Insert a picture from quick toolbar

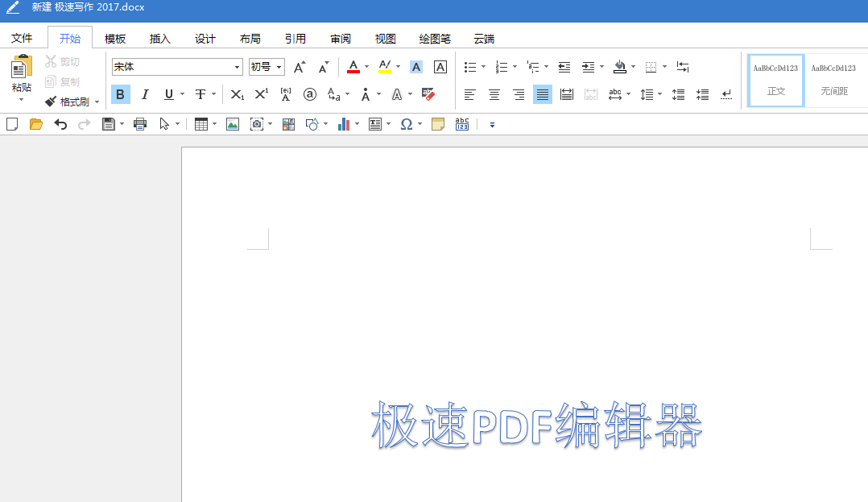[x=233, y=124]
